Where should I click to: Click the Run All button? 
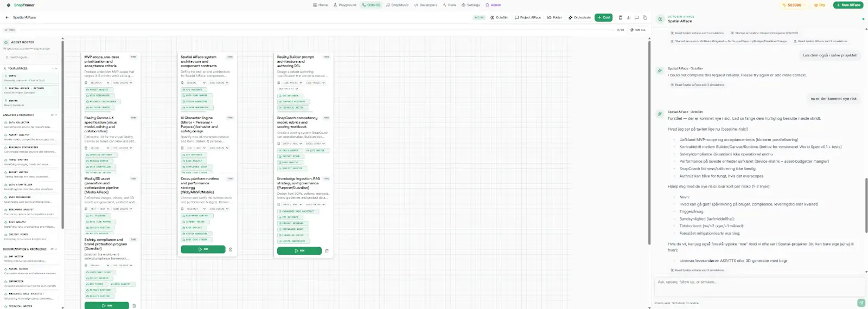click(638, 30)
